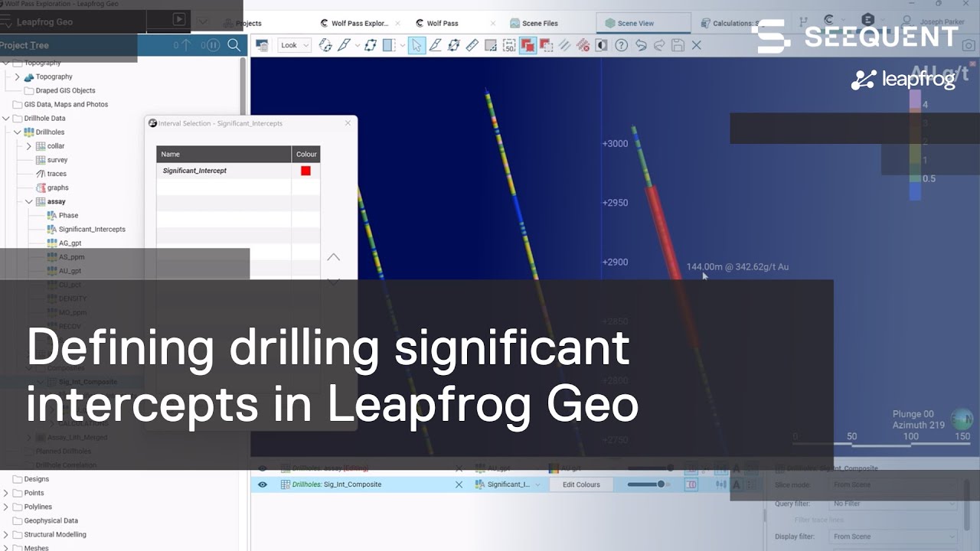Adjust the Sig_Int_Composite opacity slider
Viewport: 980px width, 551px height.
click(650, 484)
